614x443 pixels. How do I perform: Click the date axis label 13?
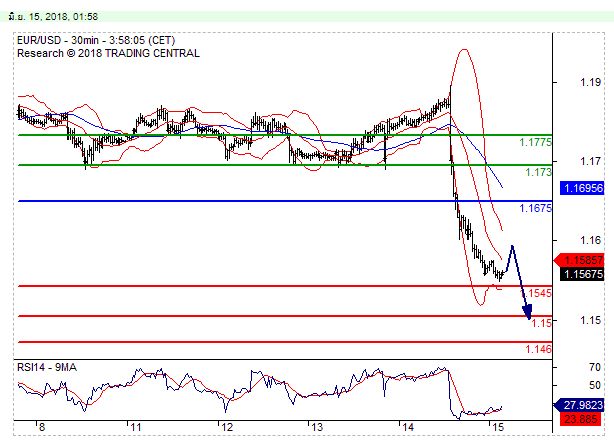[317, 427]
